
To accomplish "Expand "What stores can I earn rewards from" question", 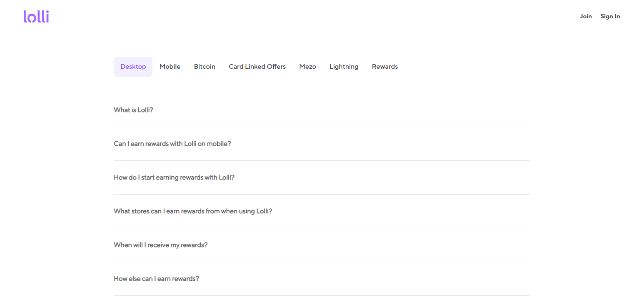I will pyautogui.click(x=322, y=211).
